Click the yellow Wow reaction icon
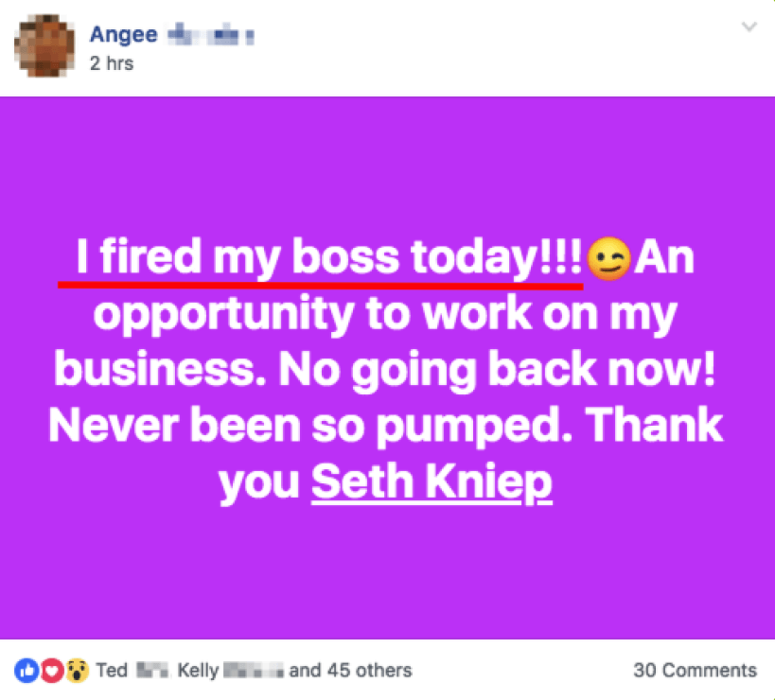775x700 pixels. click(x=78, y=671)
